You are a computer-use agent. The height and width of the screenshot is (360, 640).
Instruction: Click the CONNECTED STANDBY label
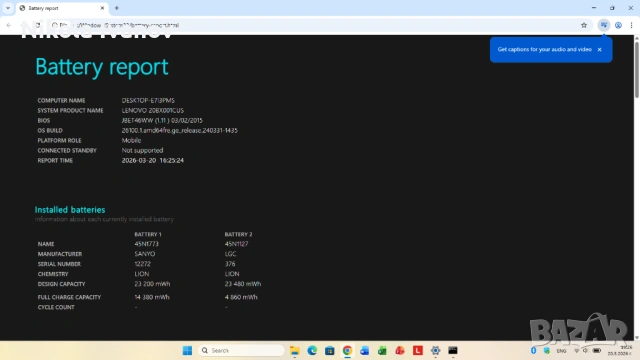tap(67, 151)
